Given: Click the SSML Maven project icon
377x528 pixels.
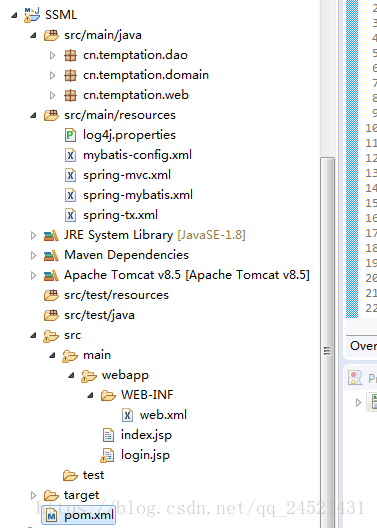Looking at the screenshot, I should point(32,15).
